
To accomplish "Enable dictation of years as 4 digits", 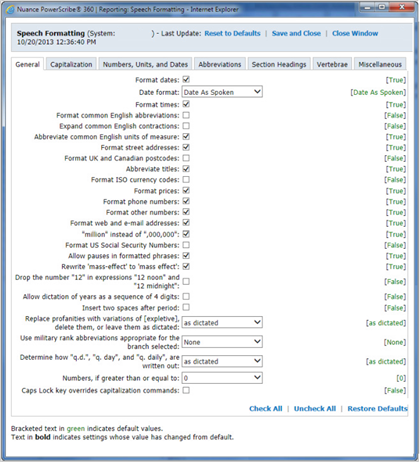I will [x=186, y=296].
